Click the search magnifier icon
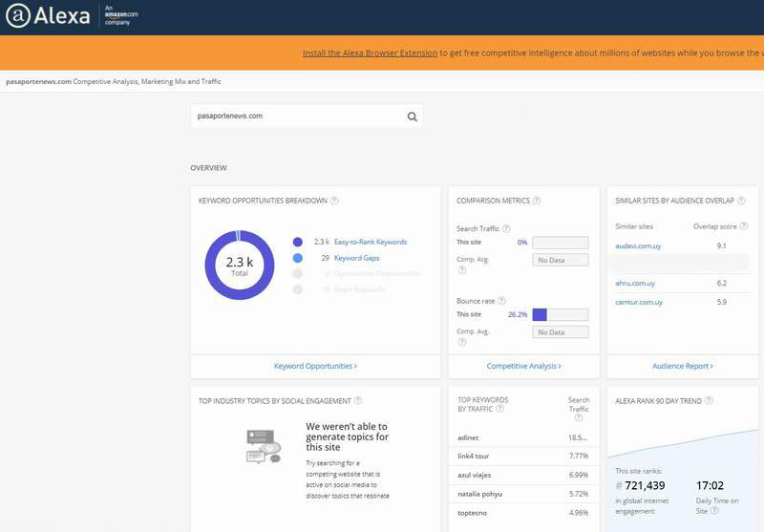Viewport: 764px width, 532px height. point(413,117)
